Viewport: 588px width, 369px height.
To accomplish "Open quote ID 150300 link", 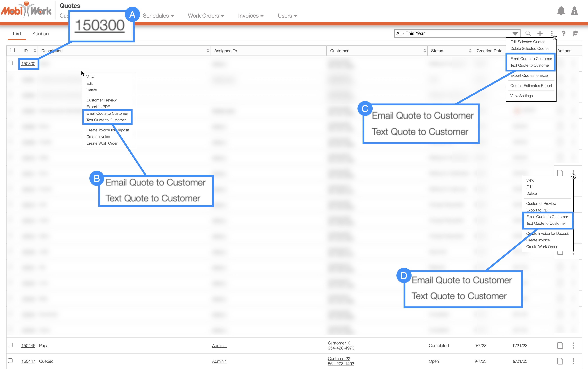I will pos(28,64).
